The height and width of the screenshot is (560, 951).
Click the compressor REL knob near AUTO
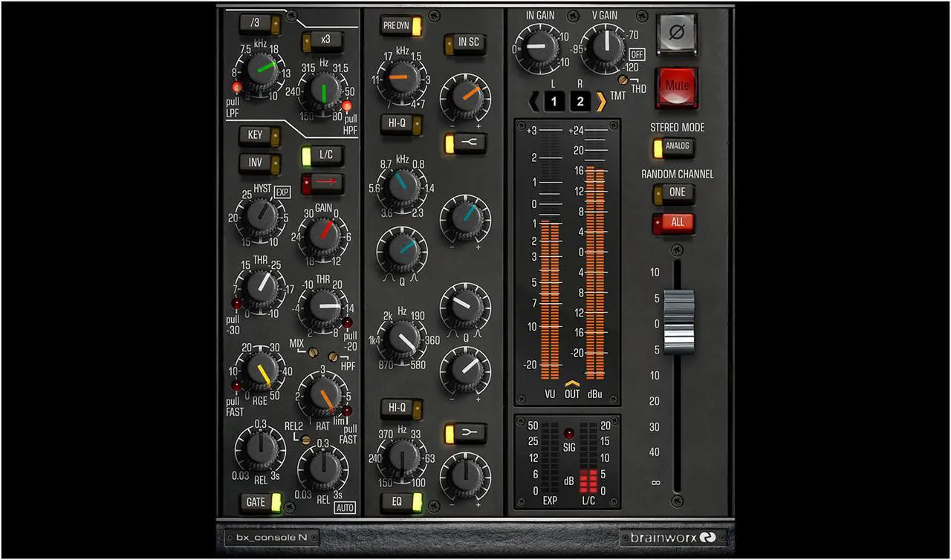coord(323,468)
